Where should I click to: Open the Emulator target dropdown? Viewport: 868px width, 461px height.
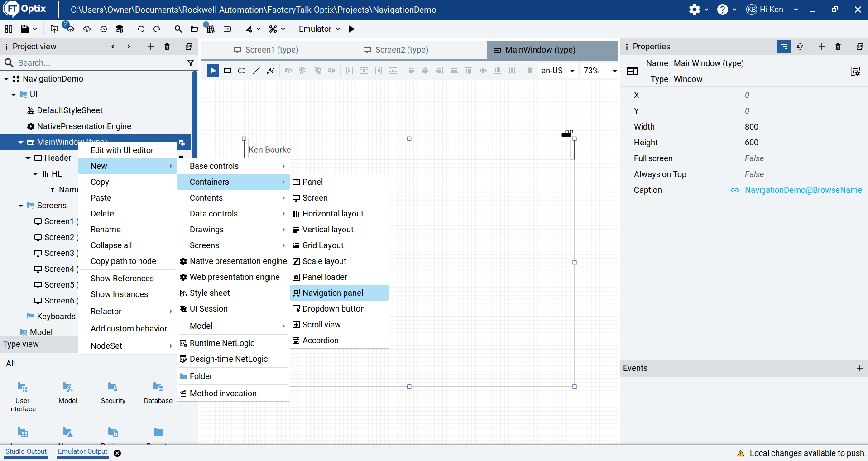(319, 29)
